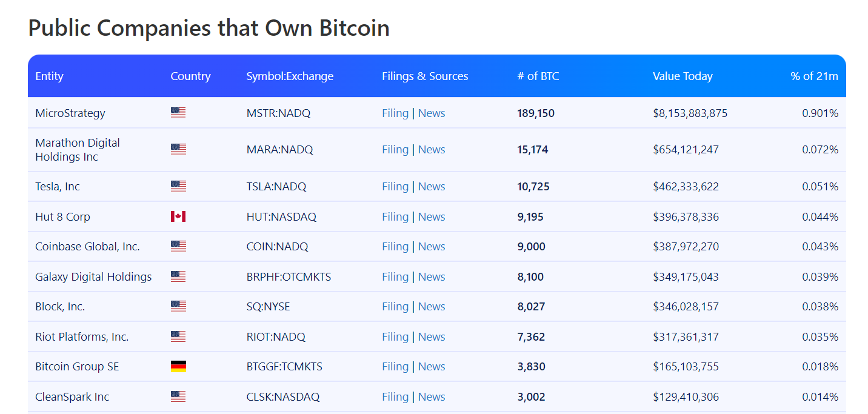Click the Country column header
Viewport: 868px width, 414px height.
click(190, 76)
